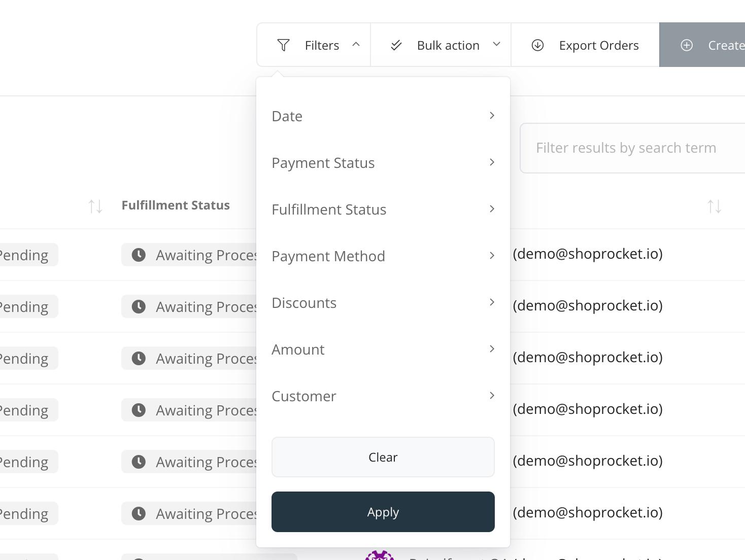Image resolution: width=745 pixels, height=560 pixels.
Task: Click the double-check icon by Bulk action
Action: [x=396, y=46]
